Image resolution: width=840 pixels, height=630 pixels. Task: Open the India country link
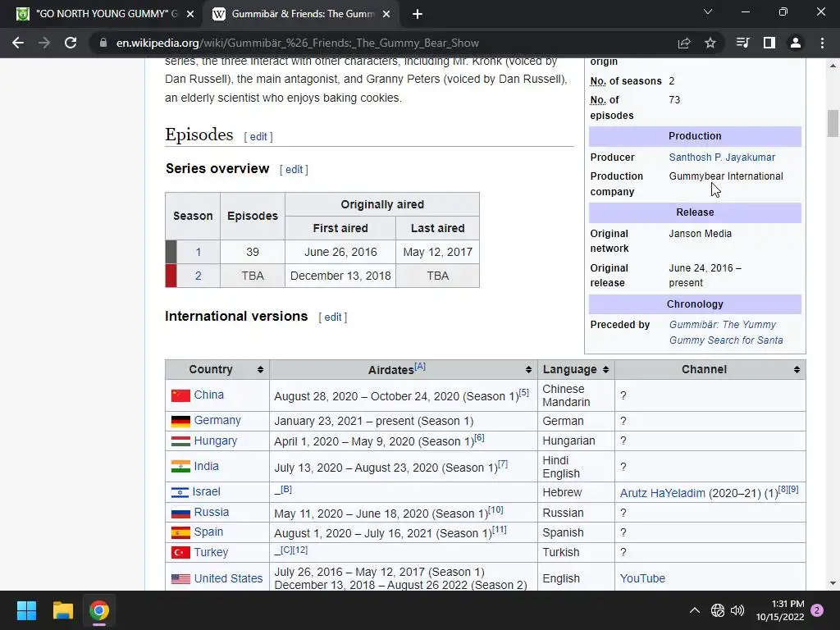(x=206, y=466)
